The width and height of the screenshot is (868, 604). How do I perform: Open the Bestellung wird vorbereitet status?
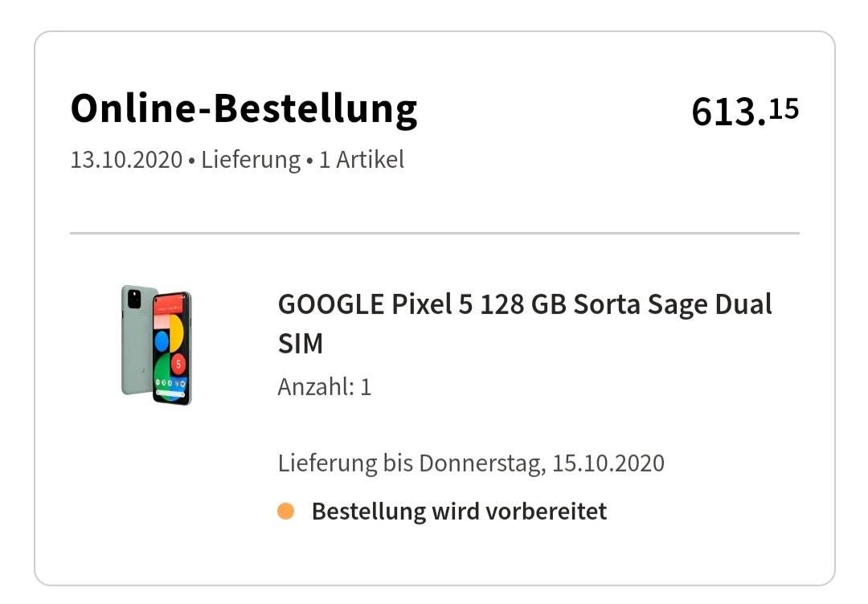coord(459,512)
